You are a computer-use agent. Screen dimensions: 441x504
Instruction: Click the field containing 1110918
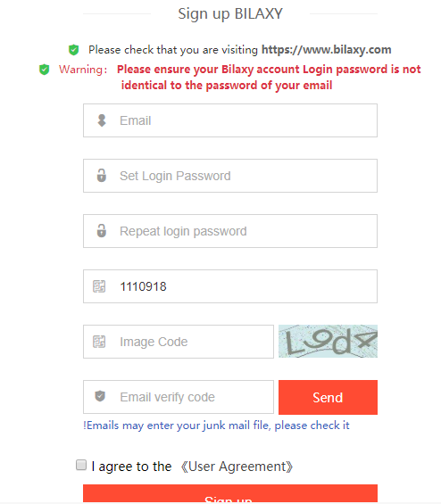coord(230,286)
